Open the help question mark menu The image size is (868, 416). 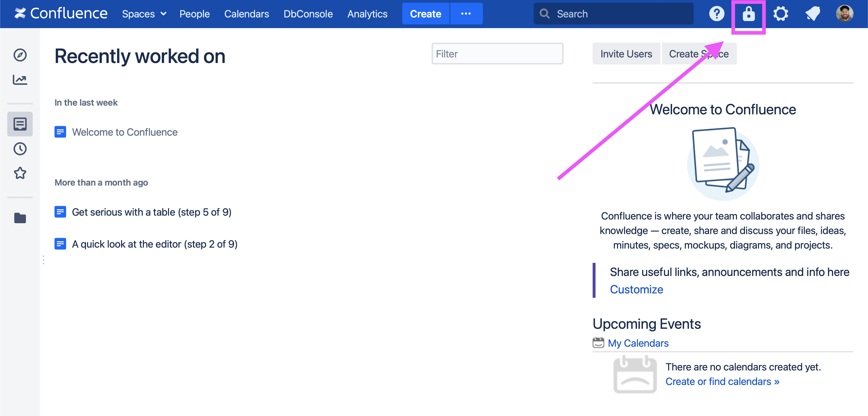[x=716, y=14]
